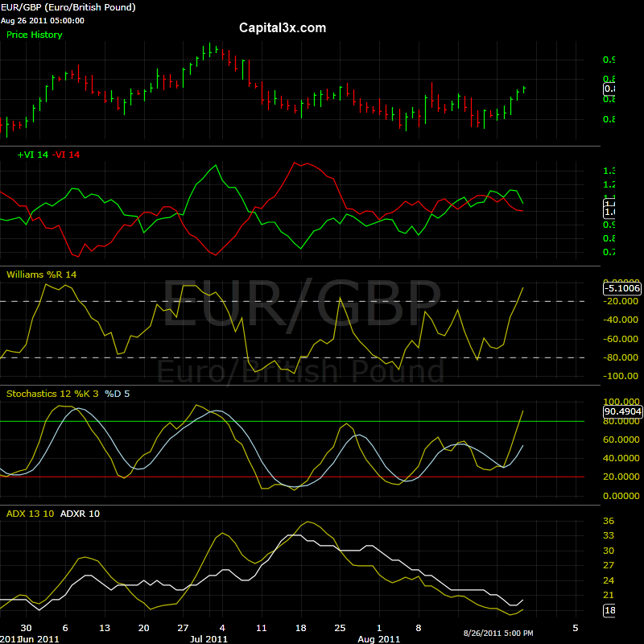Click the Jul 2011 month label
The height and width of the screenshot is (644, 644).
[x=208, y=639]
